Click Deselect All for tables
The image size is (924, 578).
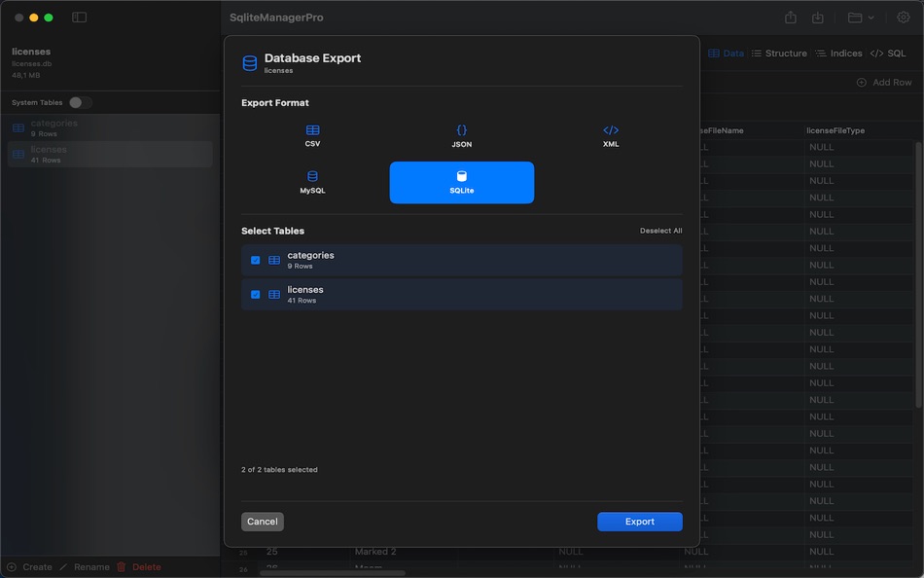click(x=660, y=231)
